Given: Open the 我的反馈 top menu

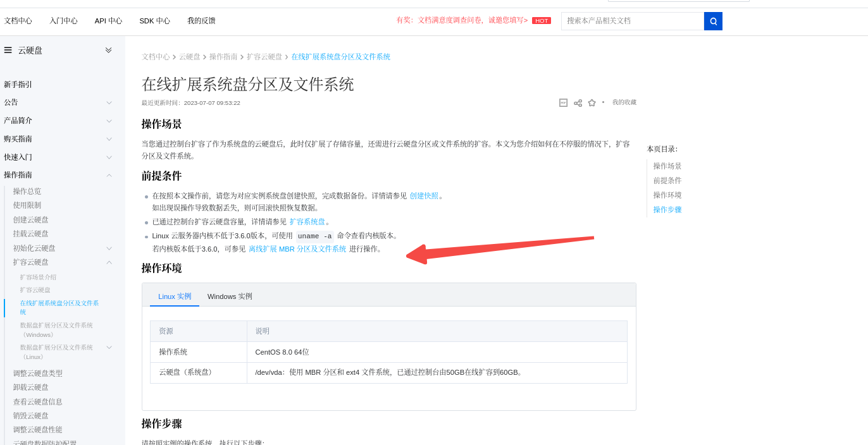Looking at the screenshot, I should pyautogui.click(x=201, y=21).
